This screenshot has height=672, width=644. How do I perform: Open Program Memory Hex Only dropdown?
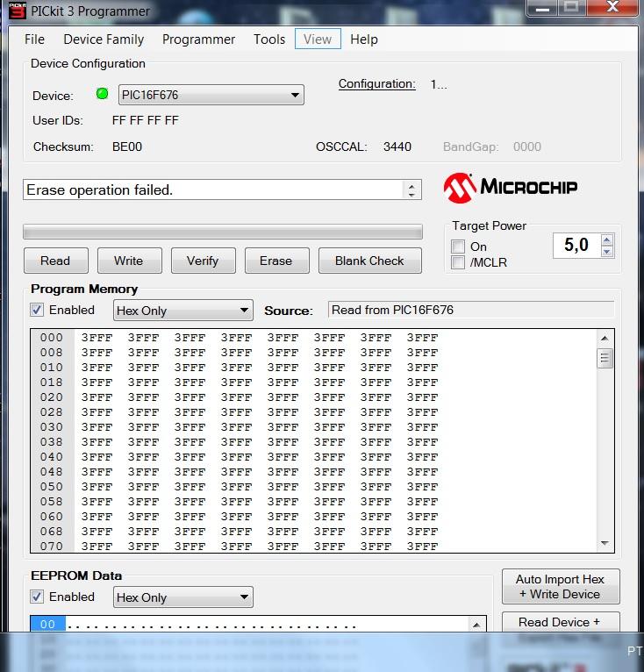pyautogui.click(x=183, y=311)
